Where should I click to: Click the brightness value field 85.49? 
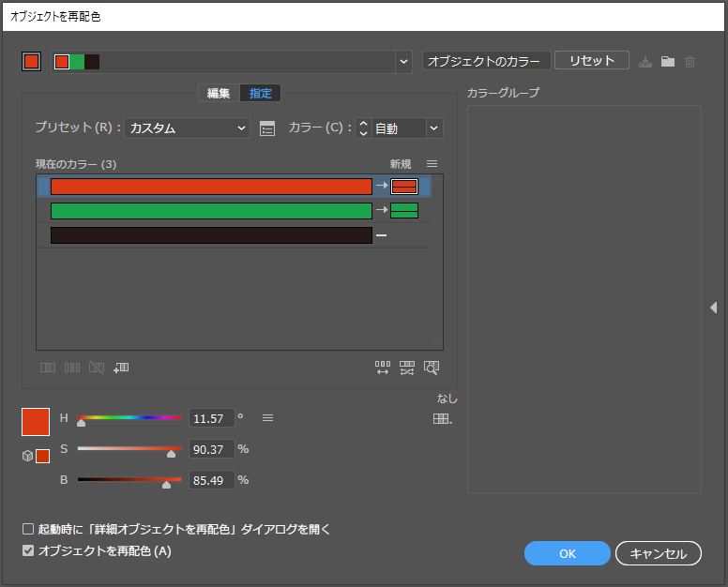(212, 480)
